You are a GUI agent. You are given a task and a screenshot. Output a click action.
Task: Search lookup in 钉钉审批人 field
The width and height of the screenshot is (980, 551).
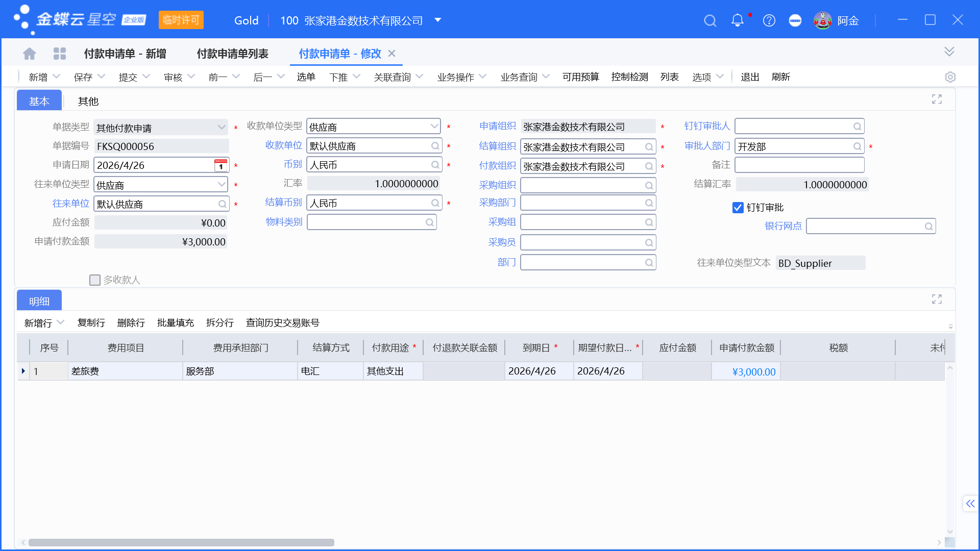pos(857,127)
